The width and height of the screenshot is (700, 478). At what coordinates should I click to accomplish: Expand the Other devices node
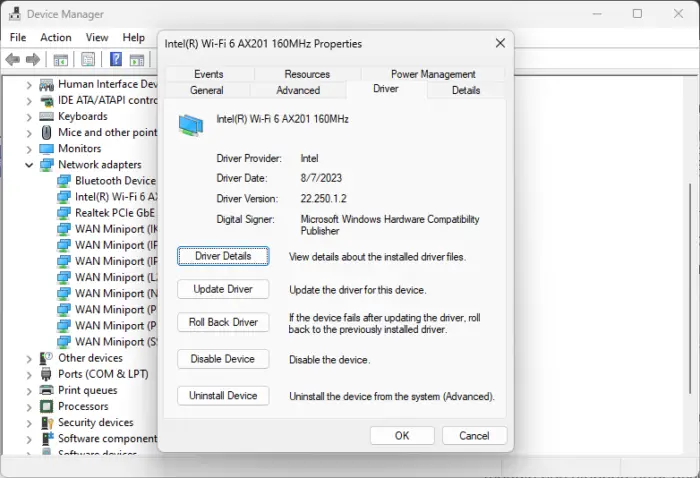coord(29,358)
